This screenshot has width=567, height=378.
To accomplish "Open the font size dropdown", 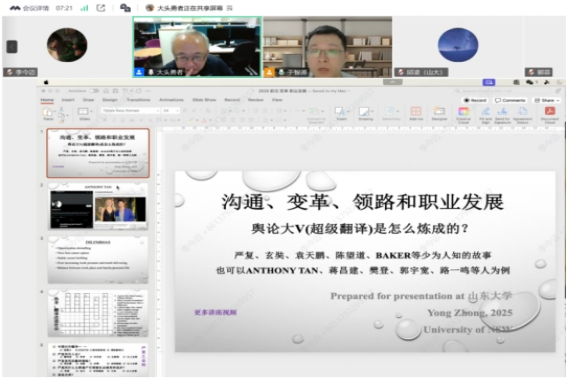I will click(171, 110).
